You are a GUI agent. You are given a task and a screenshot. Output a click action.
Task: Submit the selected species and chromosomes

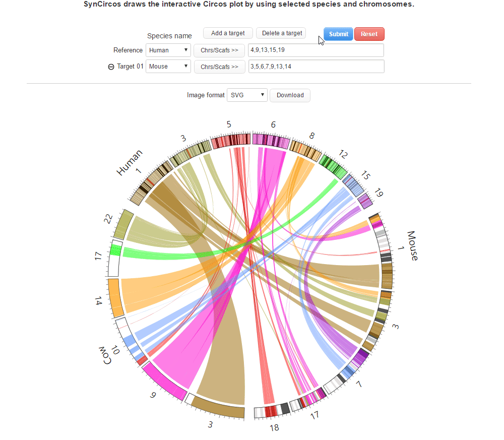pos(338,34)
